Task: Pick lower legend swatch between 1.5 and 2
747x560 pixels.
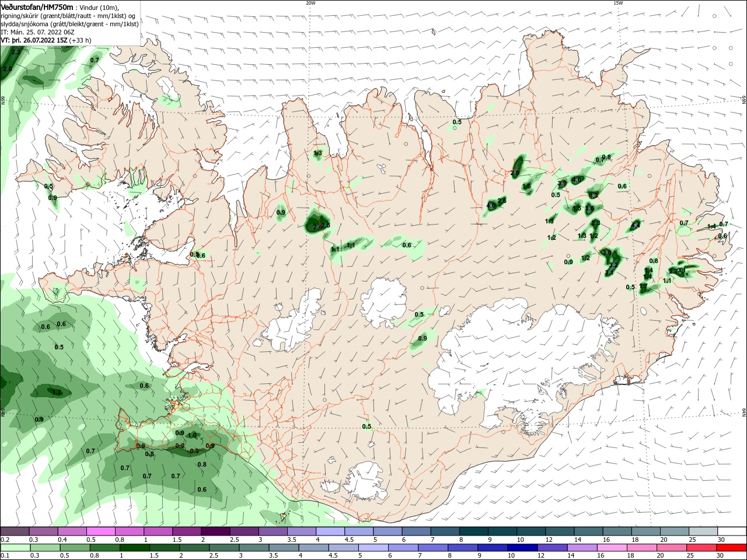Action: (164, 548)
